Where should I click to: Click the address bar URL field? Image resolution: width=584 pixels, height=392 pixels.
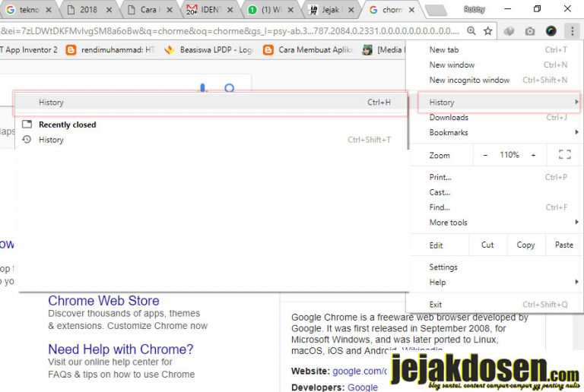tap(231, 31)
